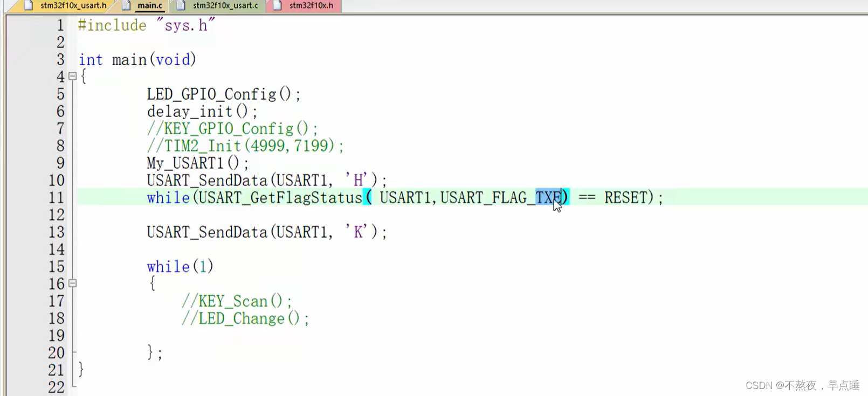Click the commented //KEY_GPIO_Config(); line
This screenshot has height=396, width=868.
[x=232, y=128]
